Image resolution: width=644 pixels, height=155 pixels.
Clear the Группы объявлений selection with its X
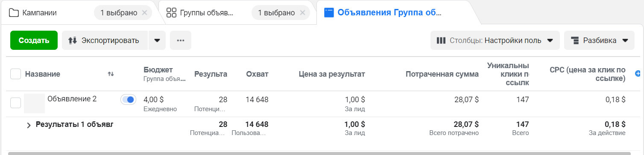pos(302,13)
